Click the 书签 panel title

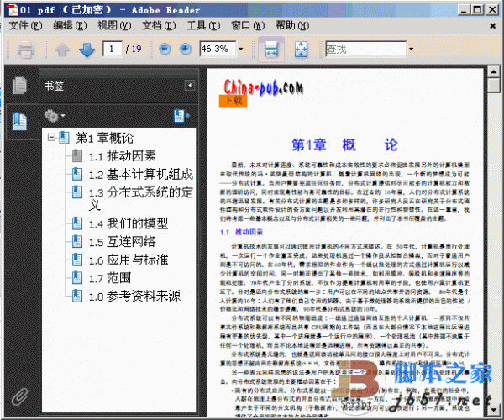pos(54,86)
